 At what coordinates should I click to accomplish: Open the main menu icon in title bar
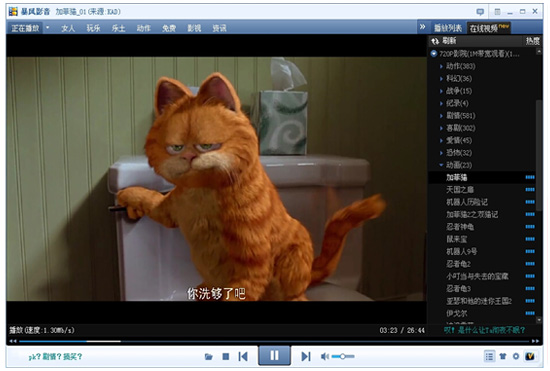(x=497, y=12)
